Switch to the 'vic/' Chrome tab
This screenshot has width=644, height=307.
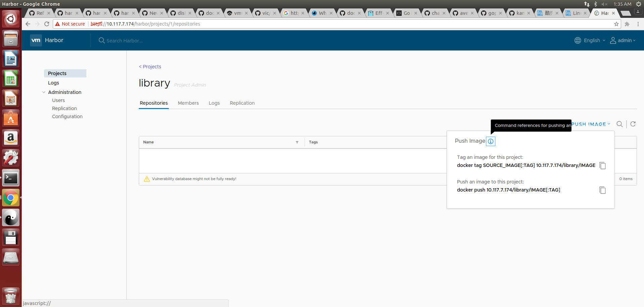point(265,13)
